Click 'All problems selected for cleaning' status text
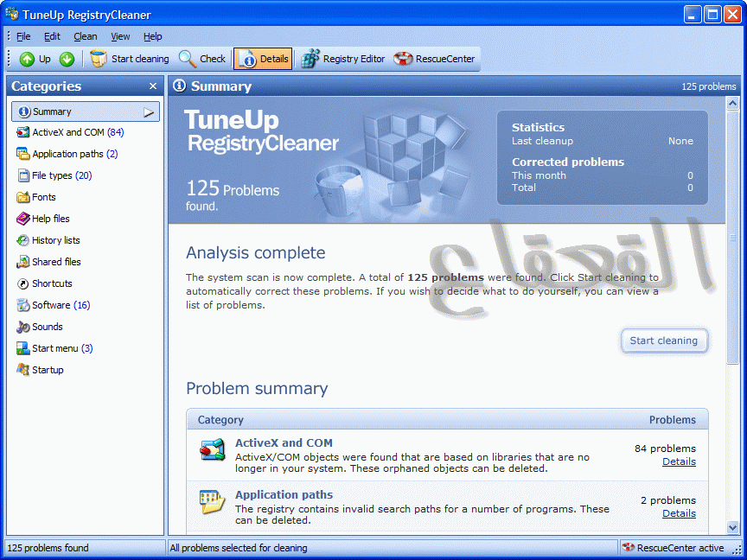The width and height of the screenshot is (747, 560). pos(239,548)
